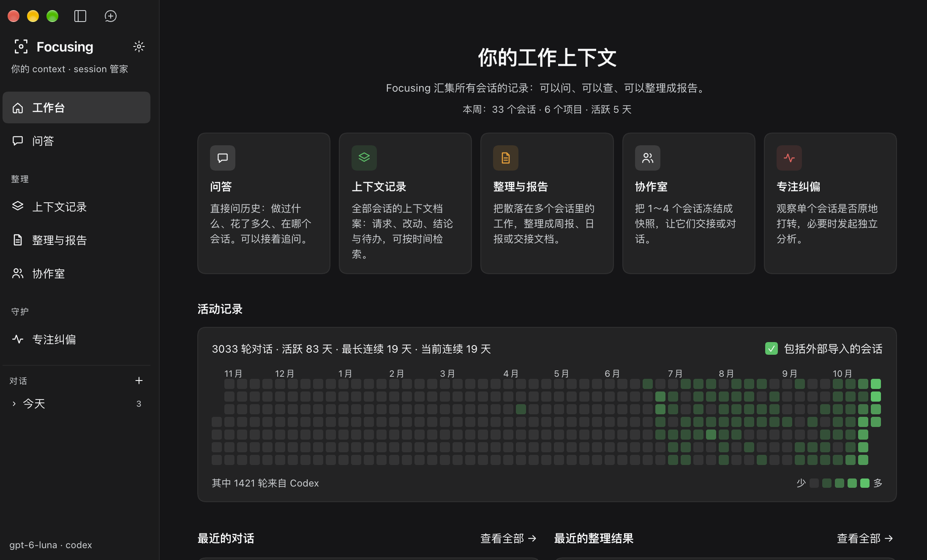Open 问答 in the sidebar

(76, 141)
